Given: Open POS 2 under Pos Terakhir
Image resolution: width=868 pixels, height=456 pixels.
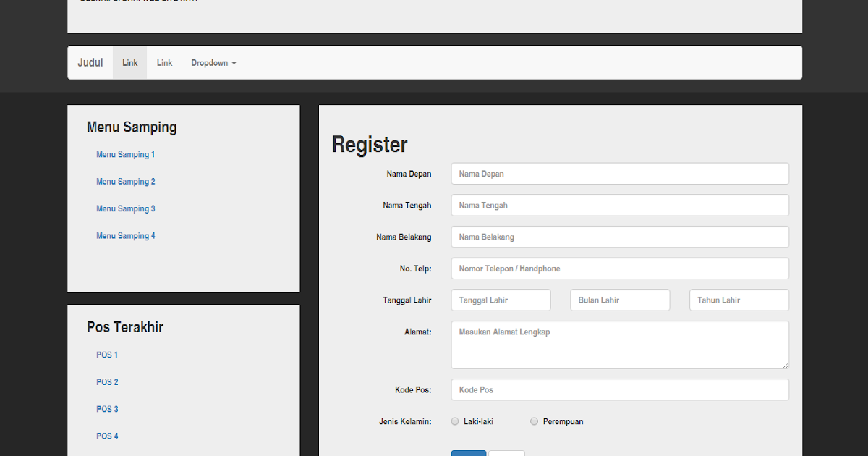Looking at the screenshot, I should point(107,381).
